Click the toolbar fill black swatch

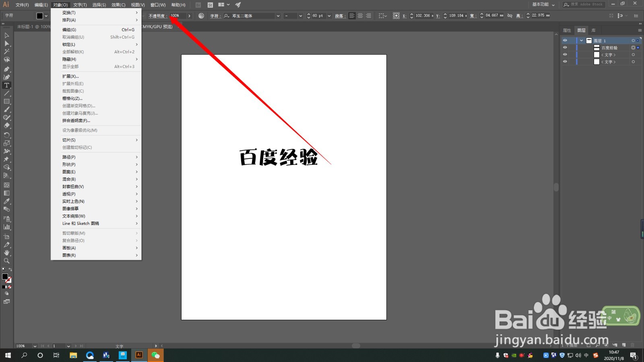pos(5,277)
